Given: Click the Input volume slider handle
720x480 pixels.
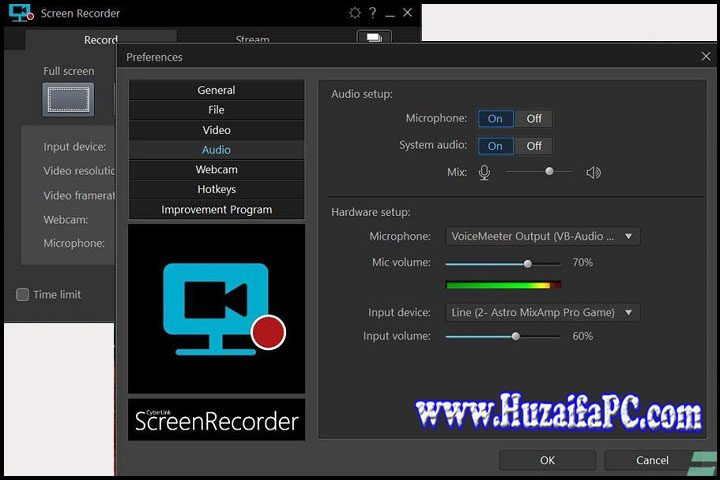Looking at the screenshot, I should (x=516, y=336).
